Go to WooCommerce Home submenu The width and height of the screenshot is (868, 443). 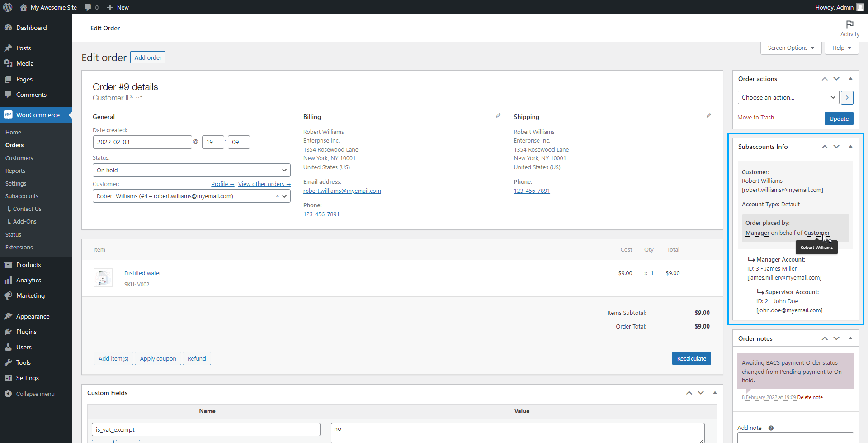point(14,132)
